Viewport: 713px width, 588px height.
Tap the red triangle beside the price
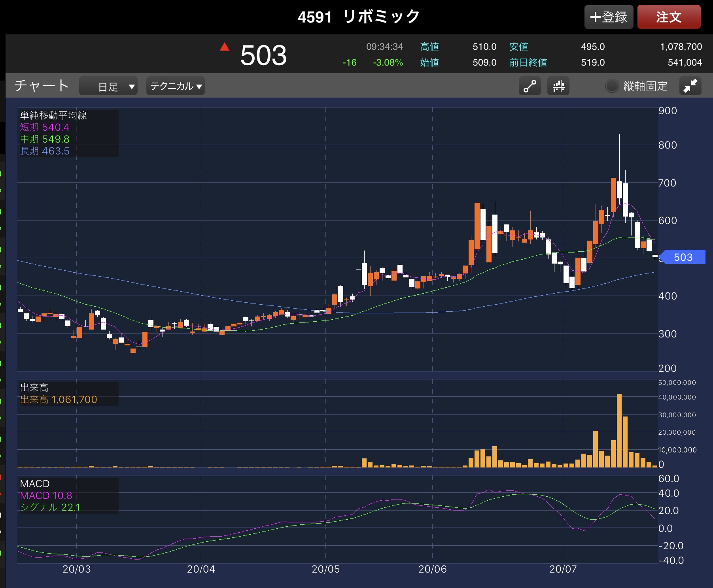(x=225, y=47)
